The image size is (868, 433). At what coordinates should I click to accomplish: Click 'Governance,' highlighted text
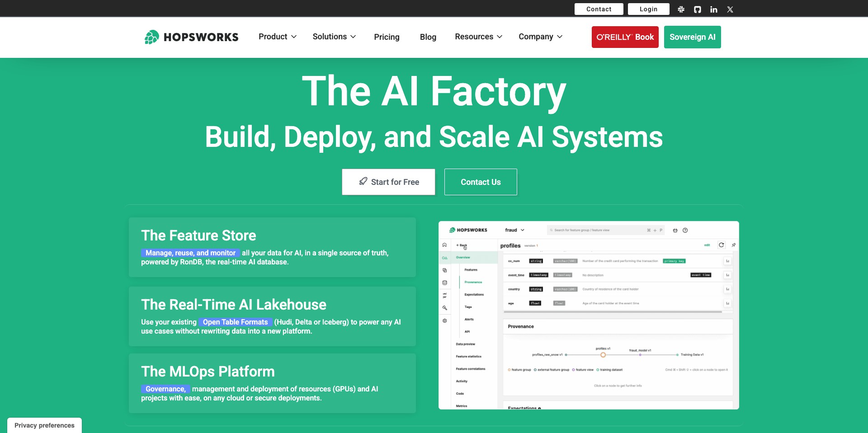[x=165, y=389]
